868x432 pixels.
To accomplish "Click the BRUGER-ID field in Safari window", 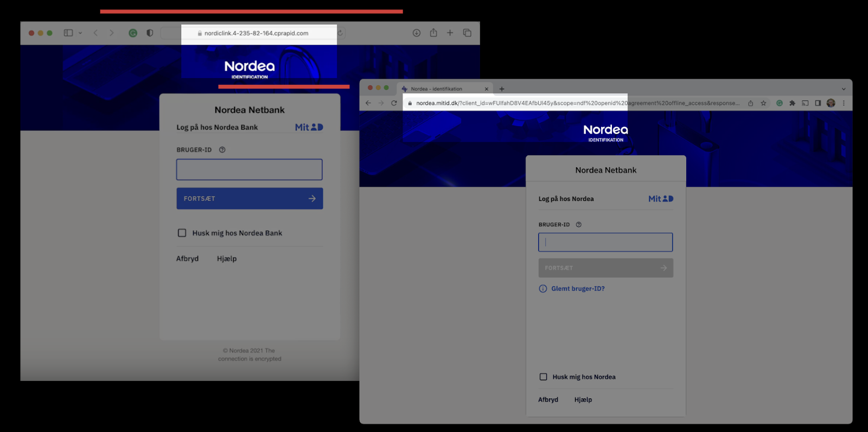I will [250, 169].
